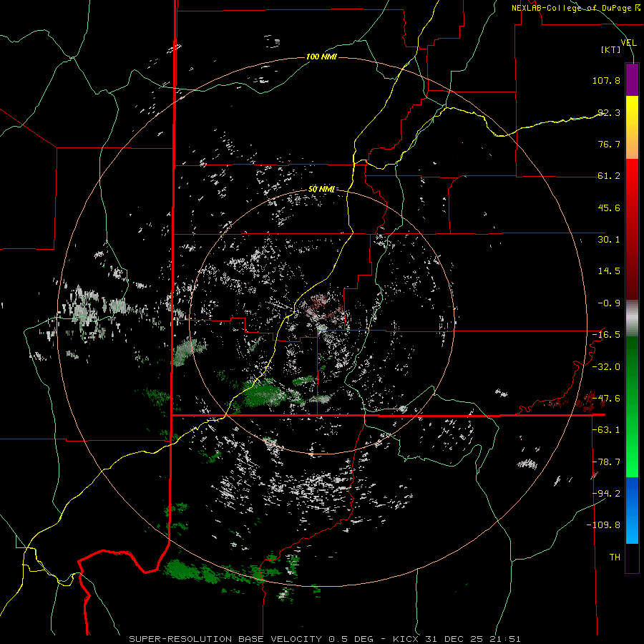Pick the black TH segment of the color bar
This screenshot has height=644, width=644.
coord(632,557)
